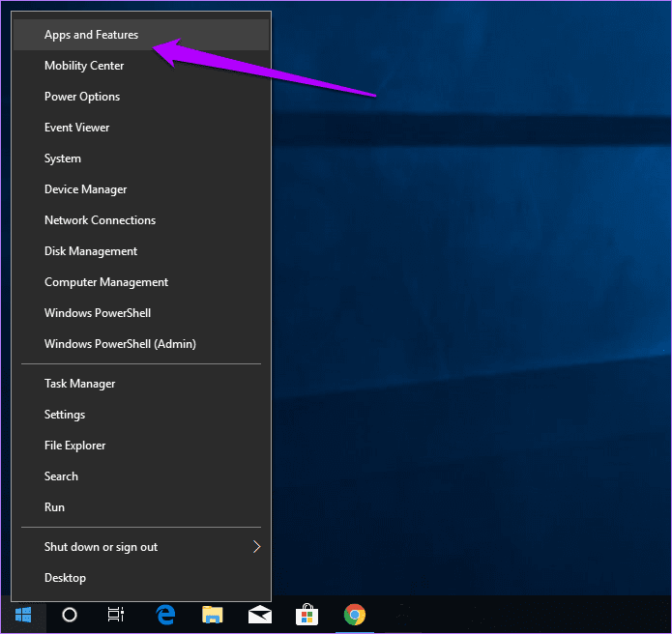Launch Event Viewer from the menu
Screen dimensions: 672x634
[x=141, y=128]
